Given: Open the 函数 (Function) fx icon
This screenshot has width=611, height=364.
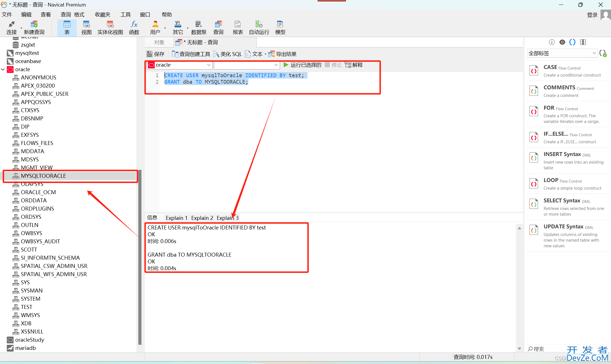Looking at the screenshot, I should [x=134, y=28].
